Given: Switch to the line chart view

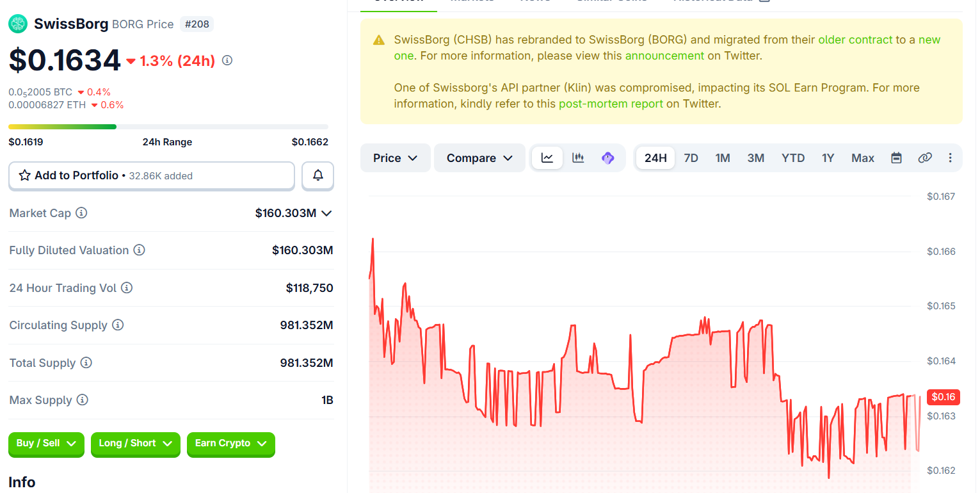Looking at the screenshot, I should coord(547,158).
